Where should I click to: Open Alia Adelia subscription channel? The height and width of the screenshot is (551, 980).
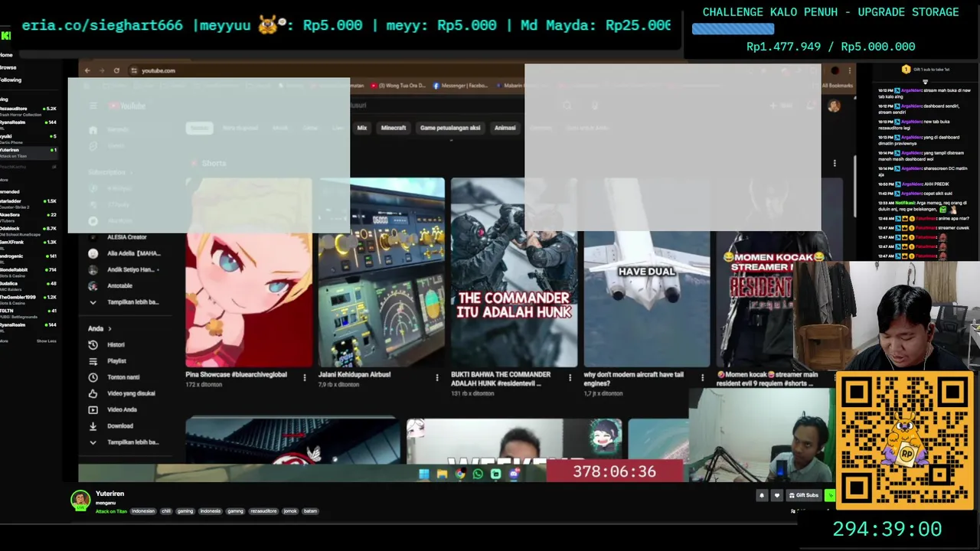123,253
